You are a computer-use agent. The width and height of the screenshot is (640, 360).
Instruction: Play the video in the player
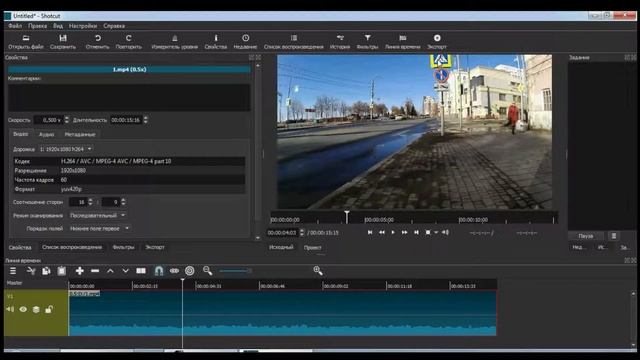point(393,232)
